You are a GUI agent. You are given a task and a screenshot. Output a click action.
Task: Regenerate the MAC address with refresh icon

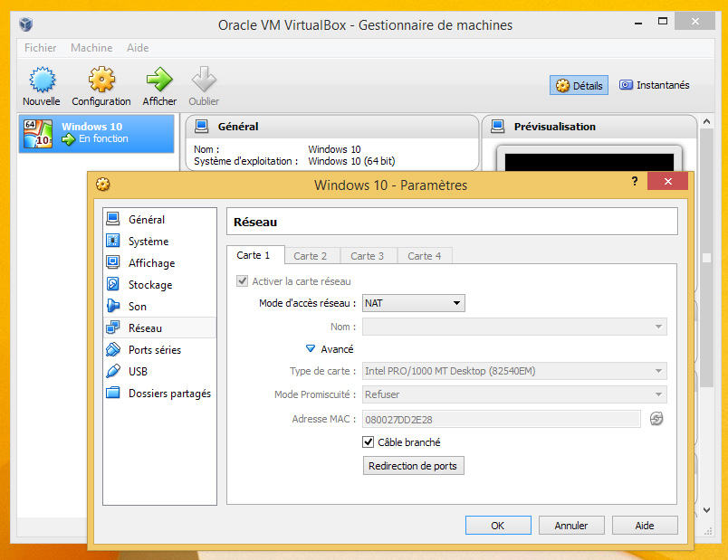point(656,419)
